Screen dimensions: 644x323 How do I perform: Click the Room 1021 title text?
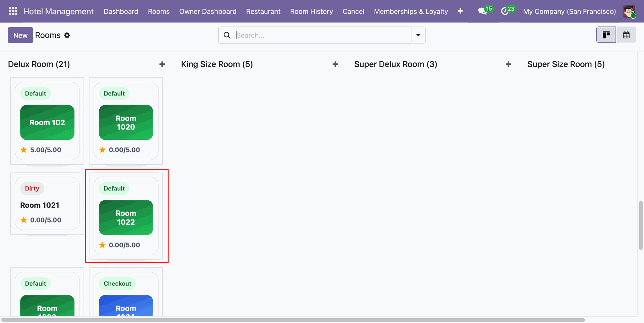point(40,205)
